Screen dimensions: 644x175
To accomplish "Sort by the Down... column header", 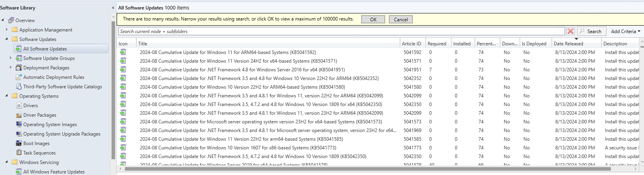I will pyautogui.click(x=510, y=43).
